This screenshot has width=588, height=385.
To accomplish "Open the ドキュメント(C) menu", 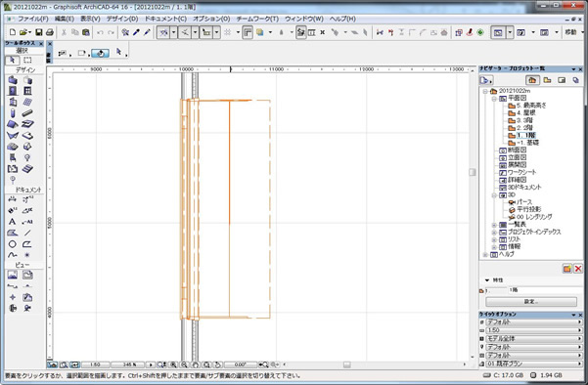I will pos(165,19).
